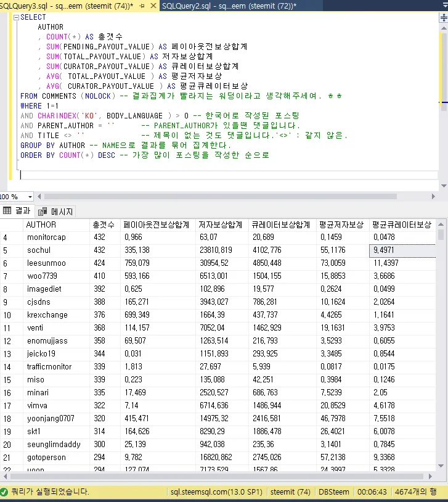Click the cell jeicko19
Image resolution: width=448 pixels, height=502 pixels.
tap(56, 354)
